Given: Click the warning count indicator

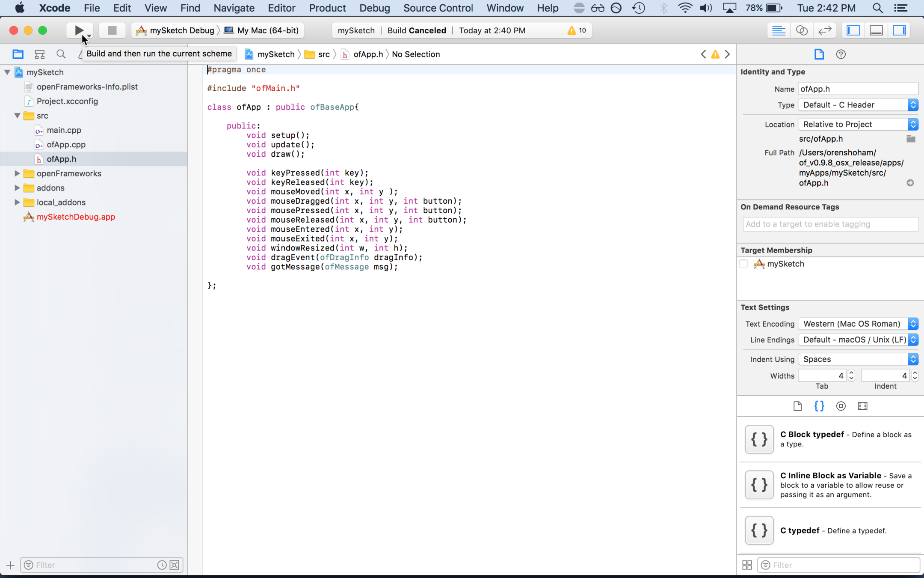Looking at the screenshot, I should point(577,30).
